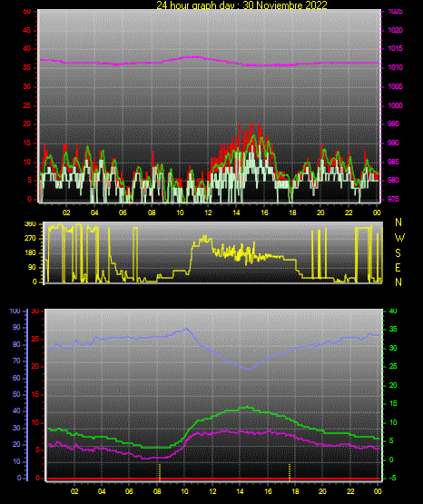Click the 1010 label on pressure axis
Screen dimensions: 423x504
point(395,67)
